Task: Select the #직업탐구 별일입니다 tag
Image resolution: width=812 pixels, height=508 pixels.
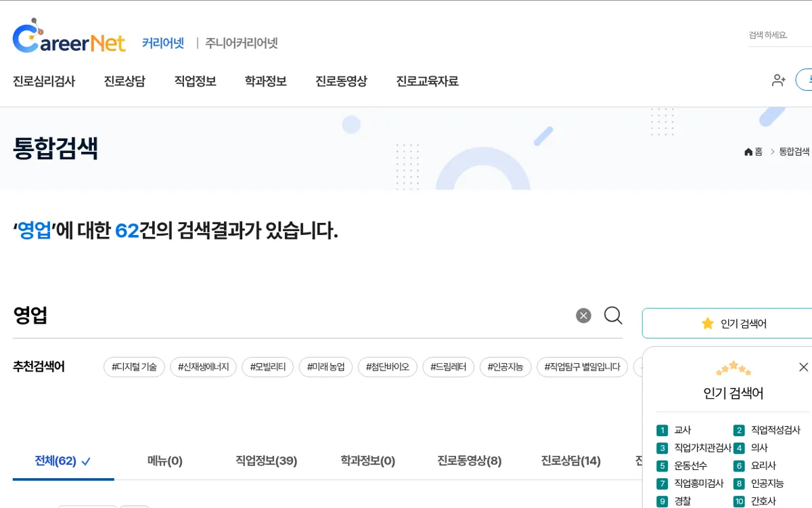Action: [x=582, y=367]
